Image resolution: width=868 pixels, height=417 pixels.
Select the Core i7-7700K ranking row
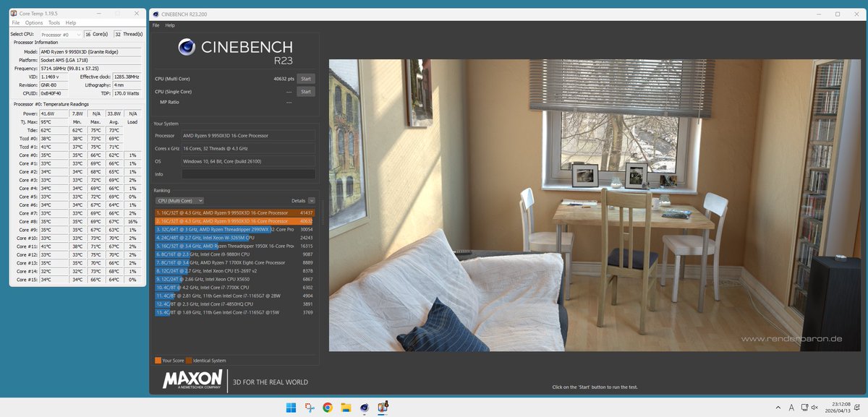(x=235, y=287)
